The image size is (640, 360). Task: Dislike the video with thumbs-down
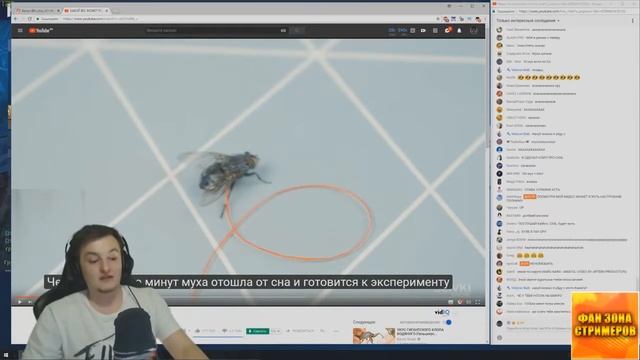point(224,331)
